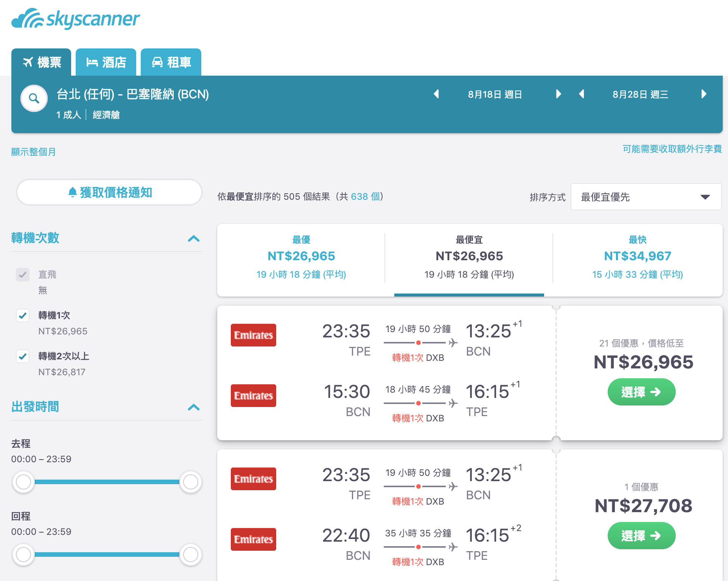Switch to the 租車 car rental tab
Image resolution: width=728 pixels, height=581 pixels.
[x=171, y=62]
